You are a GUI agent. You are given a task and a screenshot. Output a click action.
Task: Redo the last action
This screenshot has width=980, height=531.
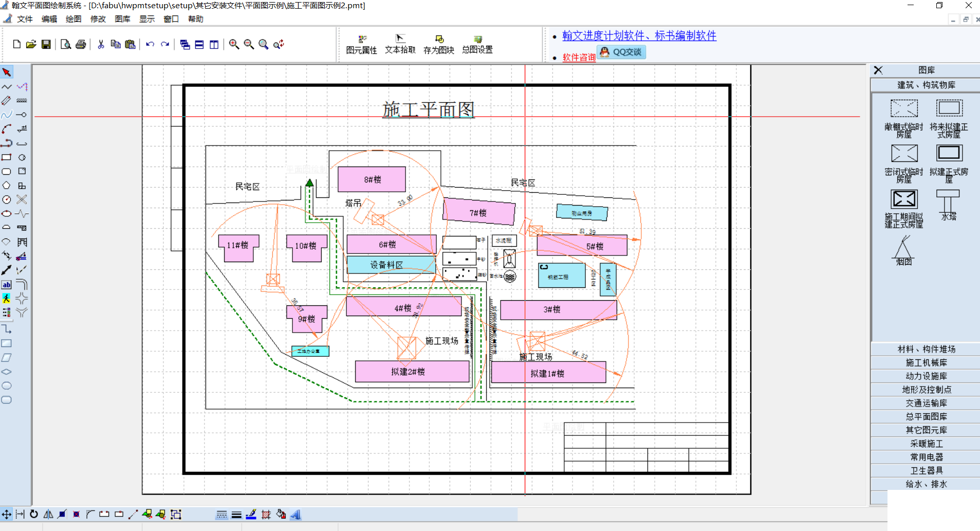point(165,44)
